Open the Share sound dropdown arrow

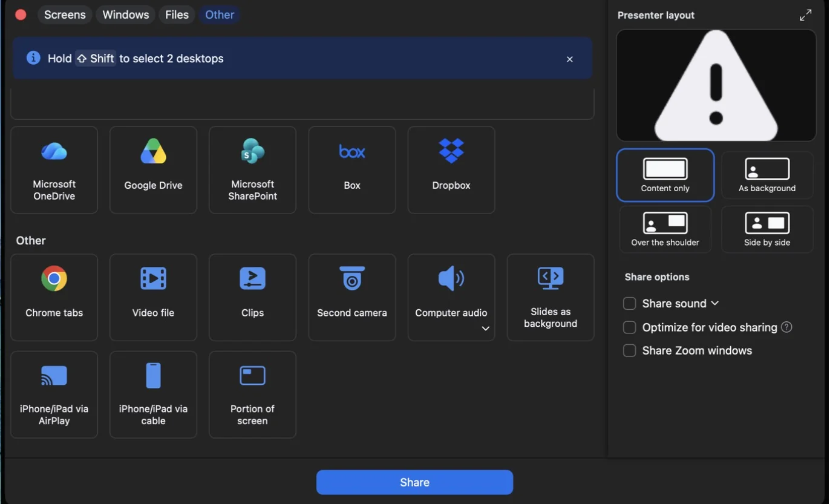714,303
